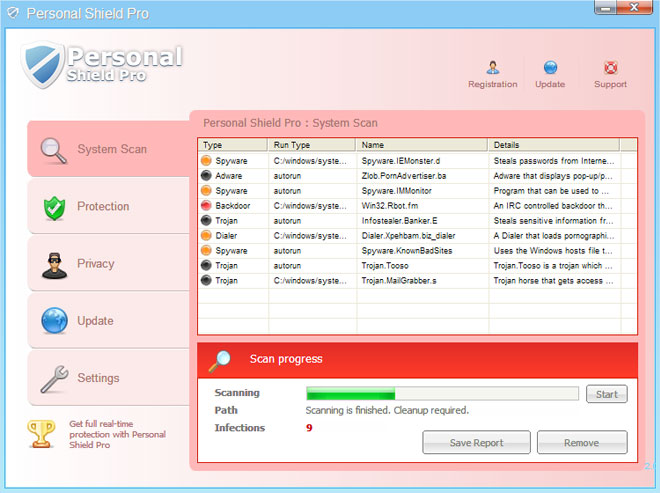Image resolution: width=660 pixels, height=493 pixels.
Task: Select the Win32.Rbot.fm entry
Action: click(x=390, y=205)
